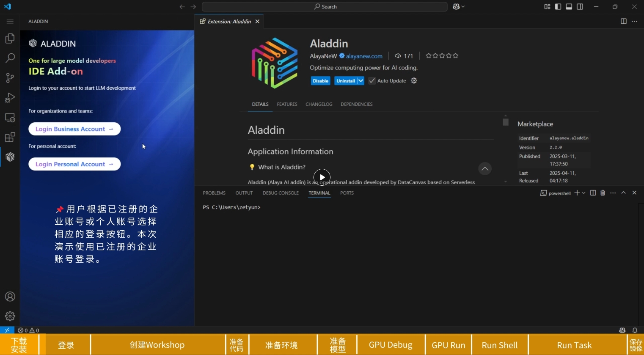Click the Login Personal Account button
This screenshot has width=644, height=355.
click(x=74, y=164)
